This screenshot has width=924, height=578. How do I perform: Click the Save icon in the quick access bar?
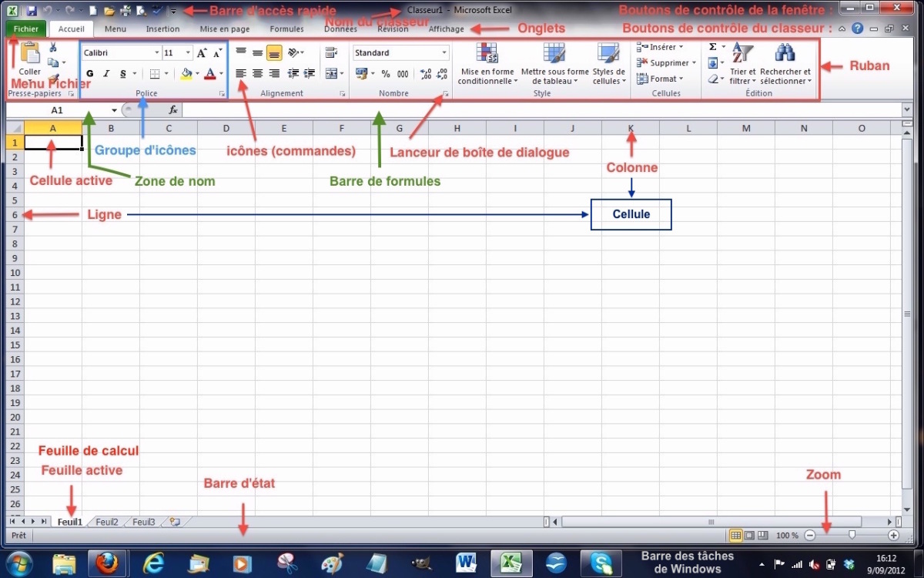(x=32, y=11)
